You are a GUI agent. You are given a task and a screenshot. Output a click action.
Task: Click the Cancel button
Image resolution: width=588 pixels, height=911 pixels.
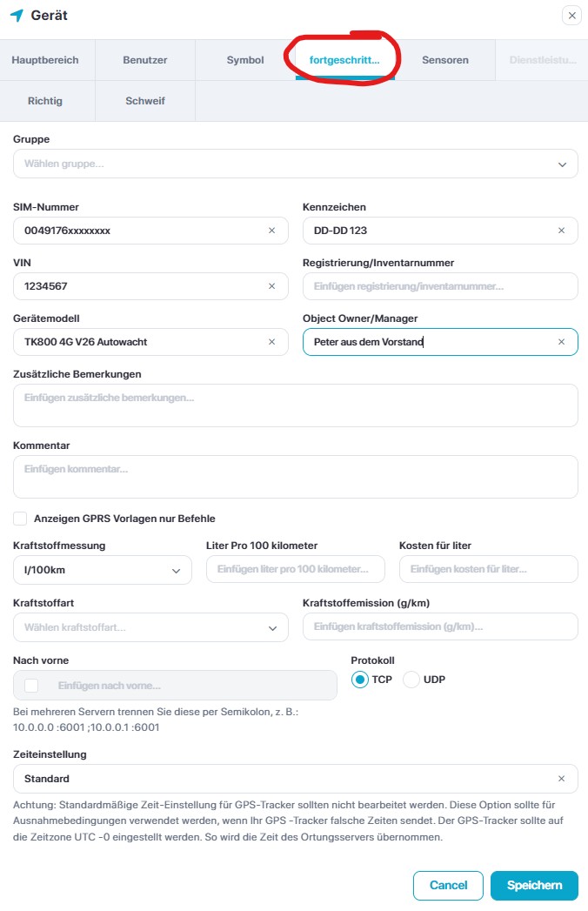(448, 885)
